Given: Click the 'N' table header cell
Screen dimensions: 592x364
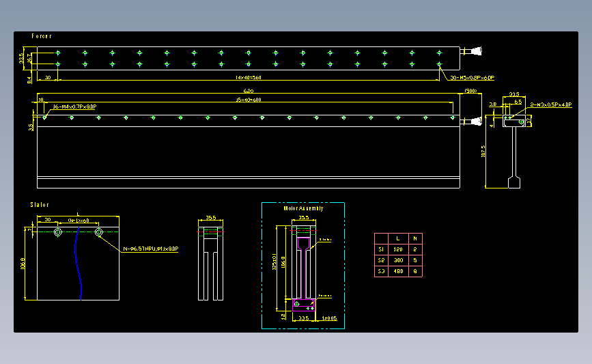Looking at the screenshot, I should click(x=415, y=238).
